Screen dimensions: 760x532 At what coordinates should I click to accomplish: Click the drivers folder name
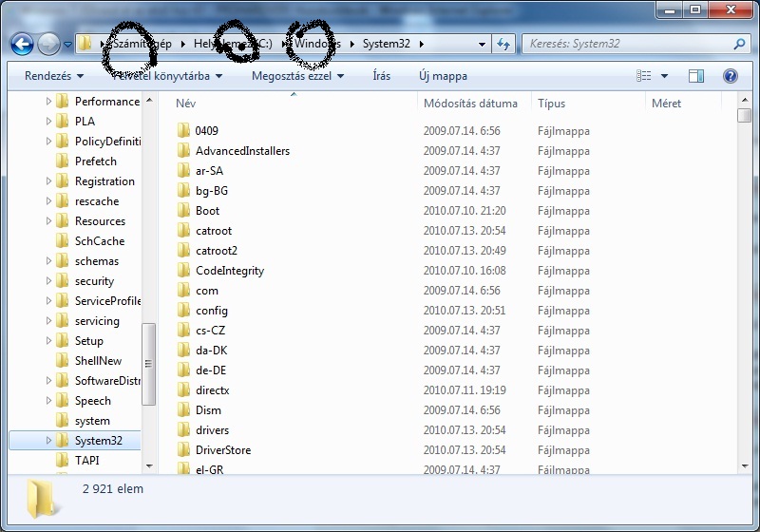pyautogui.click(x=212, y=430)
